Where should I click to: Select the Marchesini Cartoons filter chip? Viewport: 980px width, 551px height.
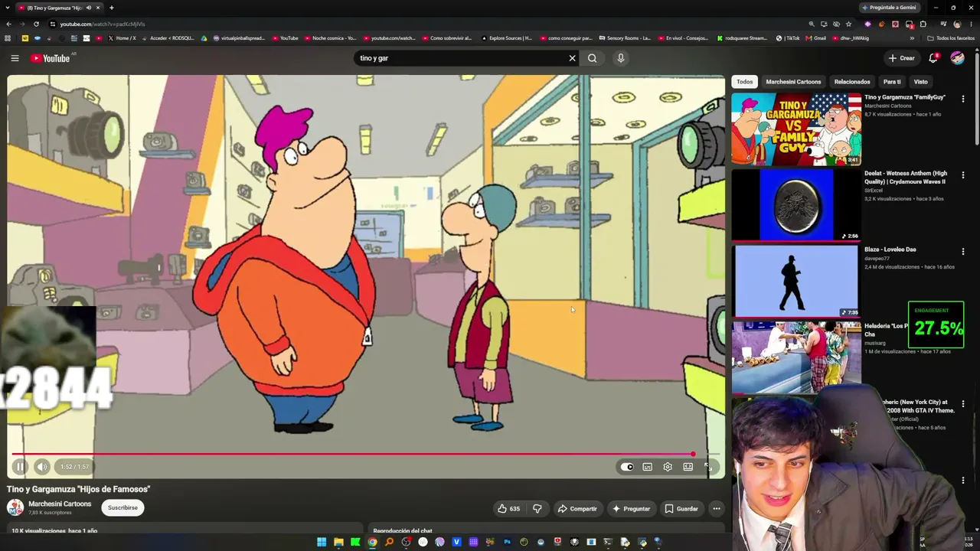tap(793, 82)
